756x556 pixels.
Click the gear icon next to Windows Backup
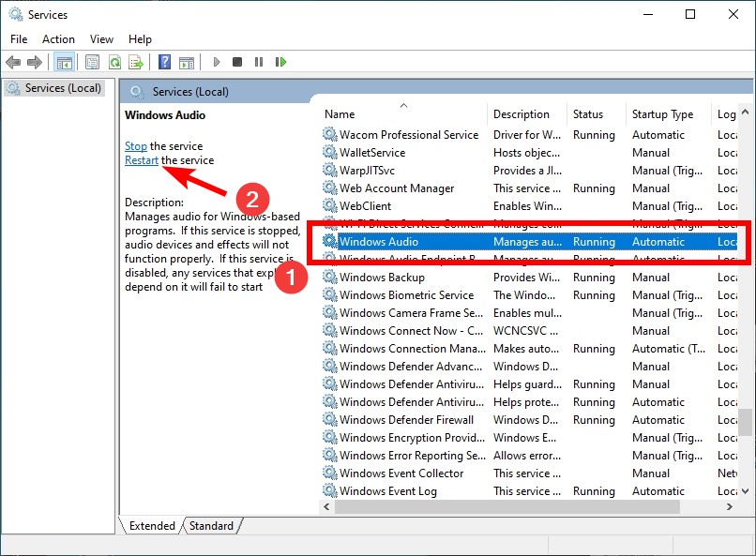(330, 277)
